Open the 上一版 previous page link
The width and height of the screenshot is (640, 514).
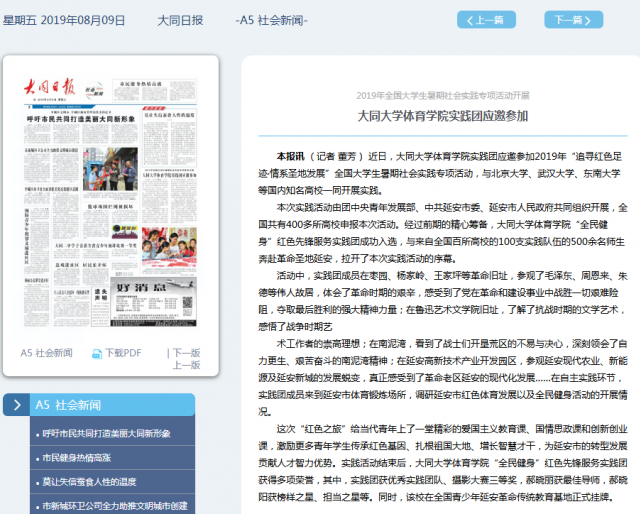pyautogui.click(x=186, y=366)
